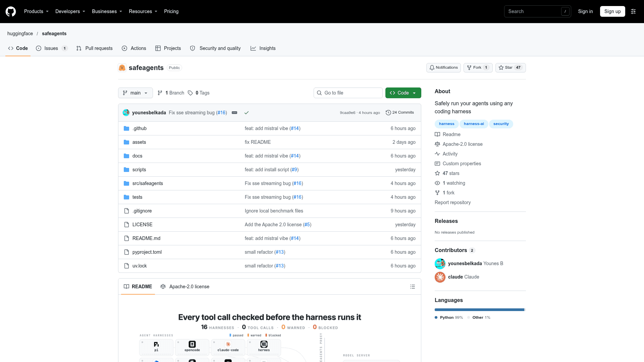Image resolution: width=644 pixels, height=362 pixels.
Task: Open the pyproject.toml file
Action: coord(147,252)
